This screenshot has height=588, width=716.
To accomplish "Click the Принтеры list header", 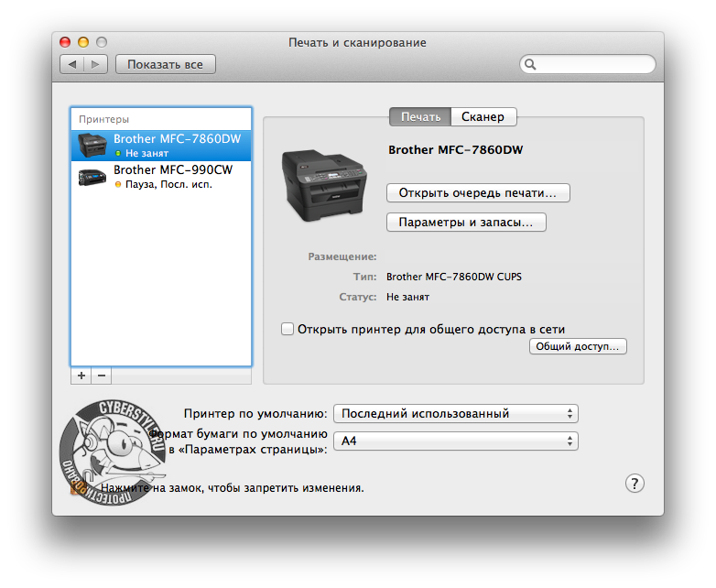I will [104, 119].
